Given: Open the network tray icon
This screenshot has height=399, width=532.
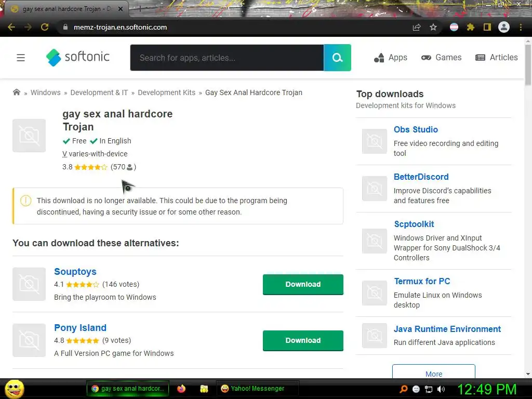Looking at the screenshot, I should (429, 390).
